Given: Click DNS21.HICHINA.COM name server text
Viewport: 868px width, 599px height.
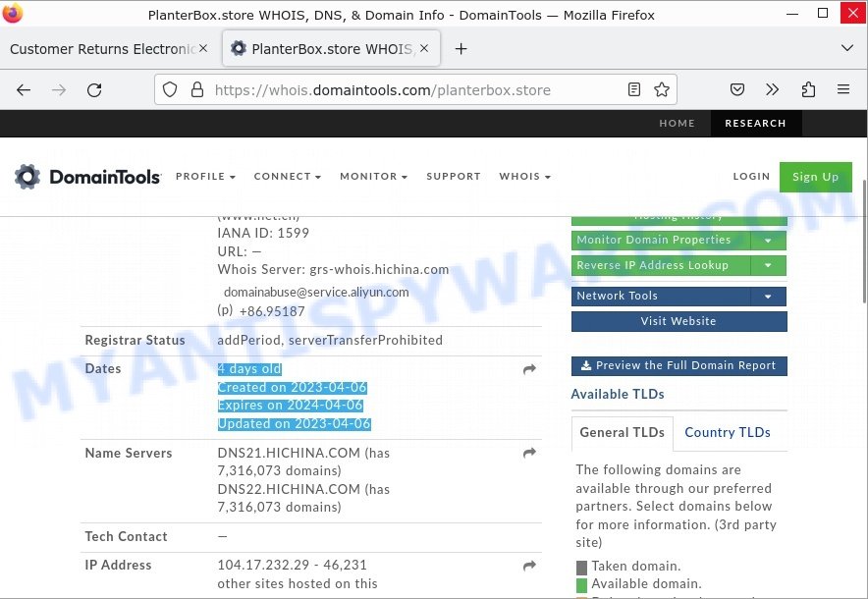Looking at the screenshot, I should point(289,453).
